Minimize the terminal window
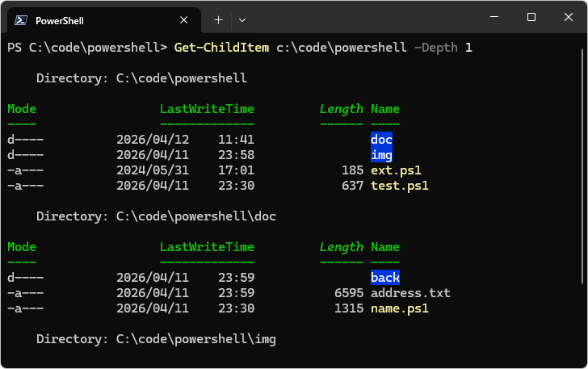Screen dimensions: 588x369 (x=493, y=17)
